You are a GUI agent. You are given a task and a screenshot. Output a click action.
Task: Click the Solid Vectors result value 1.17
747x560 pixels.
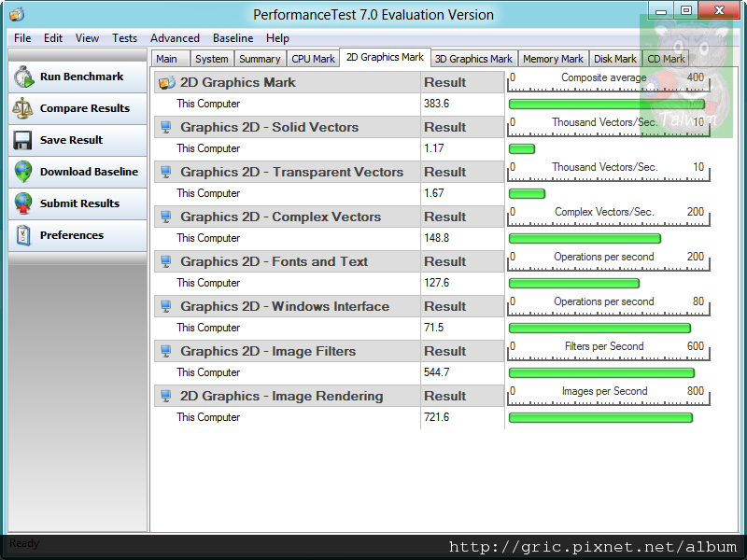tap(433, 148)
